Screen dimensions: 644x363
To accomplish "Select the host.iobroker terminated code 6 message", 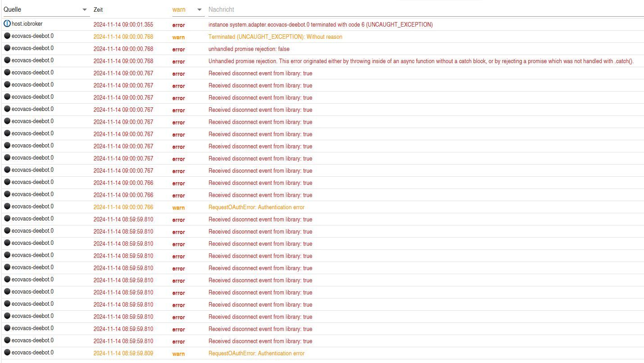I will (320, 25).
